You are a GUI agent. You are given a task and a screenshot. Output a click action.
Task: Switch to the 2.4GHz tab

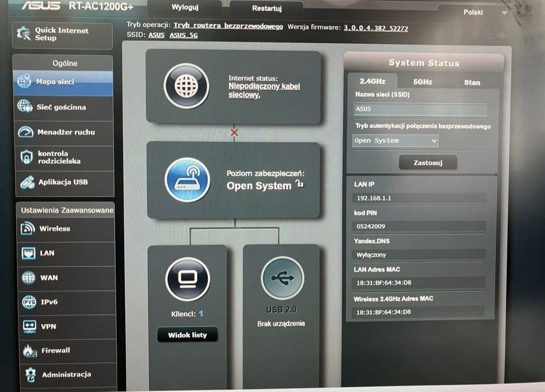click(x=372, y=81)
